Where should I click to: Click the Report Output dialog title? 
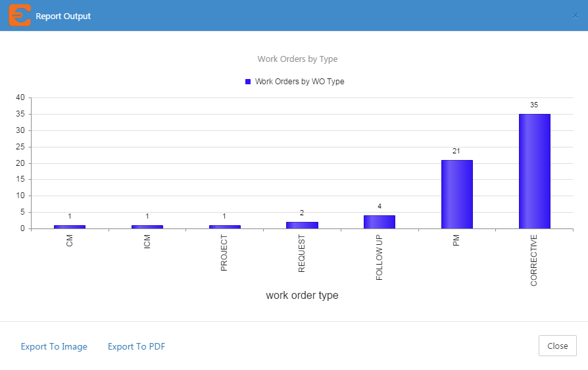click(x=63, y=16)
